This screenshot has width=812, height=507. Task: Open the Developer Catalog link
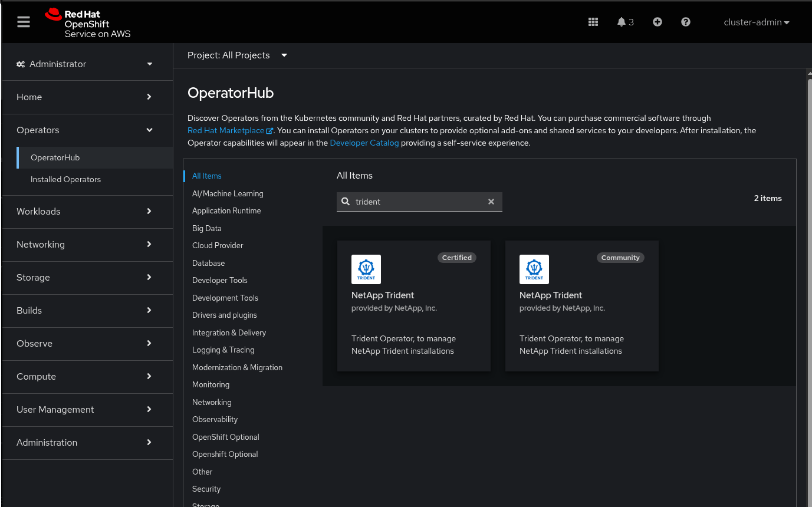[x=364, y=143]
